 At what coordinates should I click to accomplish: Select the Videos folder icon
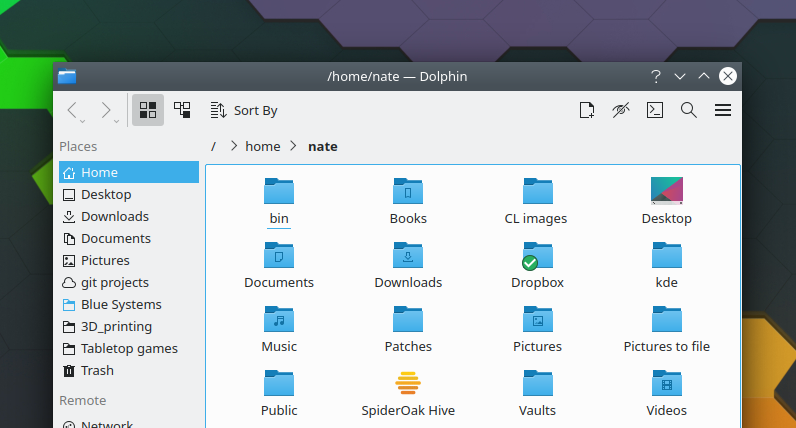click(x=667, y=383)
